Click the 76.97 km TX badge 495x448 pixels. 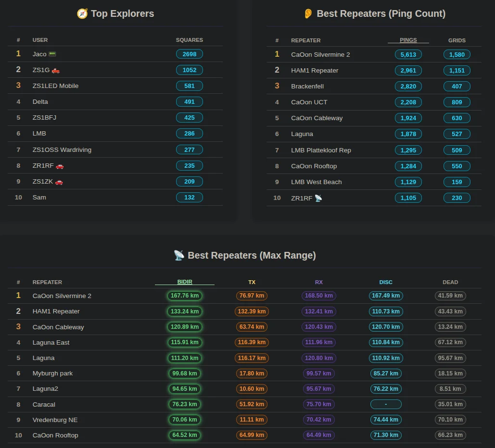(x=252, y=296)
